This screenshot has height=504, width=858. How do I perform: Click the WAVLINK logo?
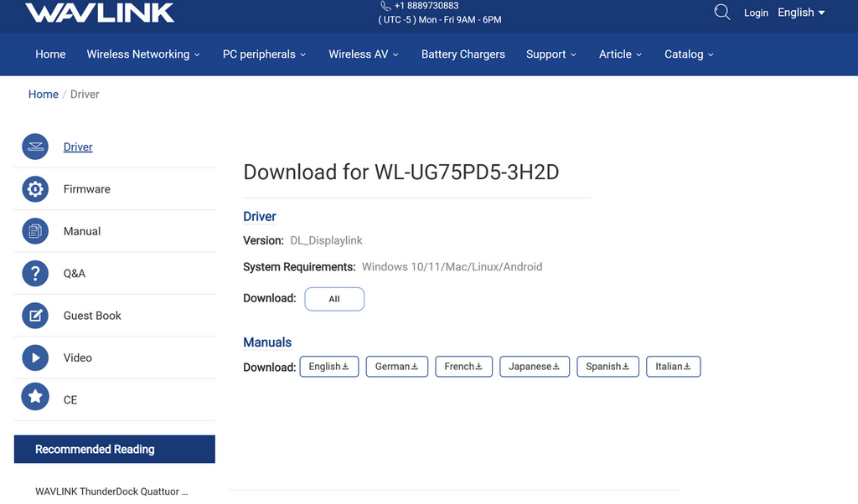(x=100, y=13)
